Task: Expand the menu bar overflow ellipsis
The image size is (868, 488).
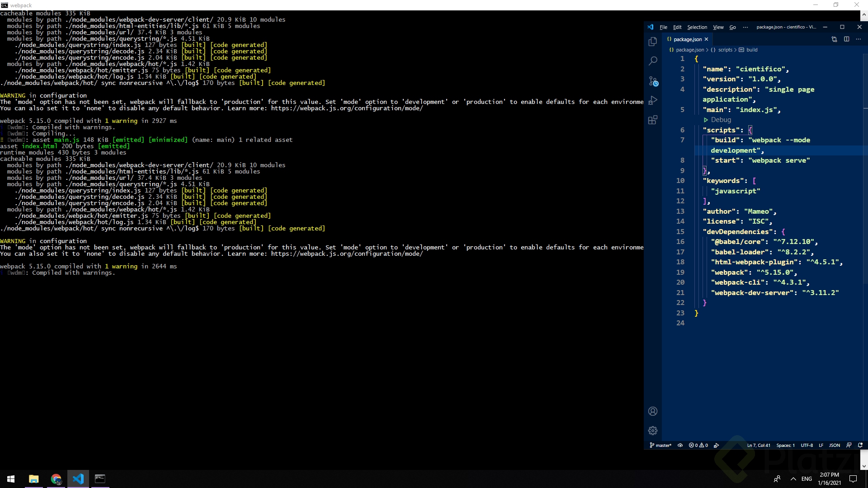Action: 745,27
